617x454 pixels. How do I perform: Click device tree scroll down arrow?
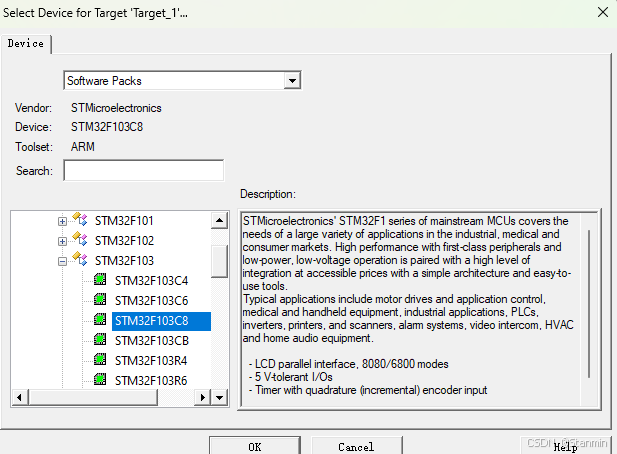pos(219,397)
